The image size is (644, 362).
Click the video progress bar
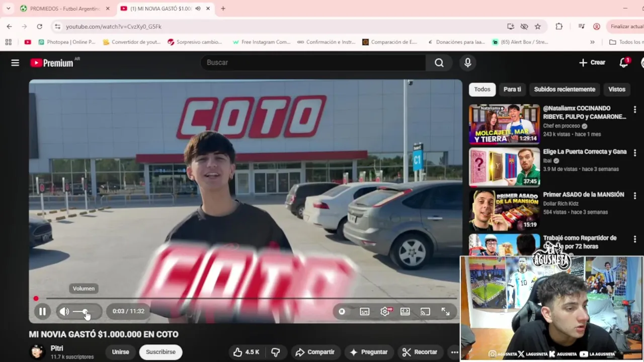coord(246,299)
